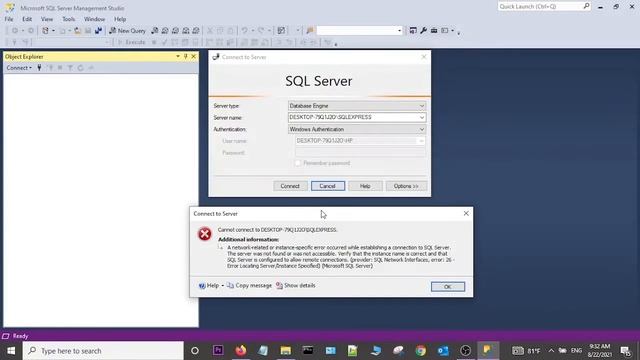This screenshot has width=640, height=360.
Task: Click the Connect button in SQL Server dialog
Action: pyautogui.click(x=290, y=186)
